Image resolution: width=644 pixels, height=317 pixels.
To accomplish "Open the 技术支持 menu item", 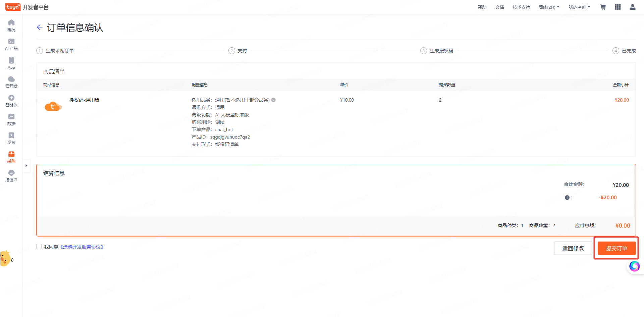I will 521,7.
